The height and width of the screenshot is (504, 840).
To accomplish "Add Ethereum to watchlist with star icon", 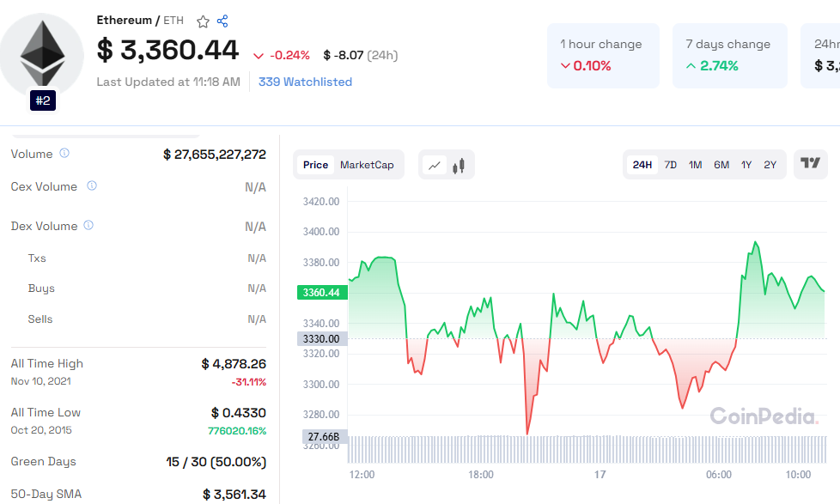I will pyautogui.click(x=203, y=21).
